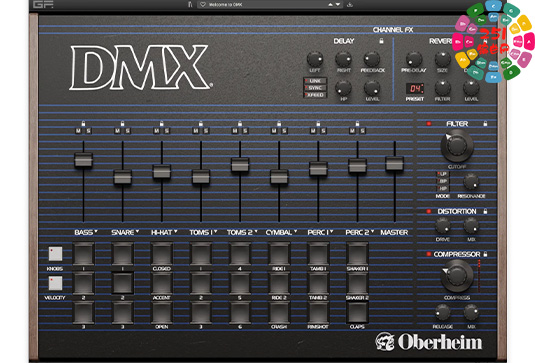Click the Master volume fader
The image size is (535, 363).
tap(394, 163)
